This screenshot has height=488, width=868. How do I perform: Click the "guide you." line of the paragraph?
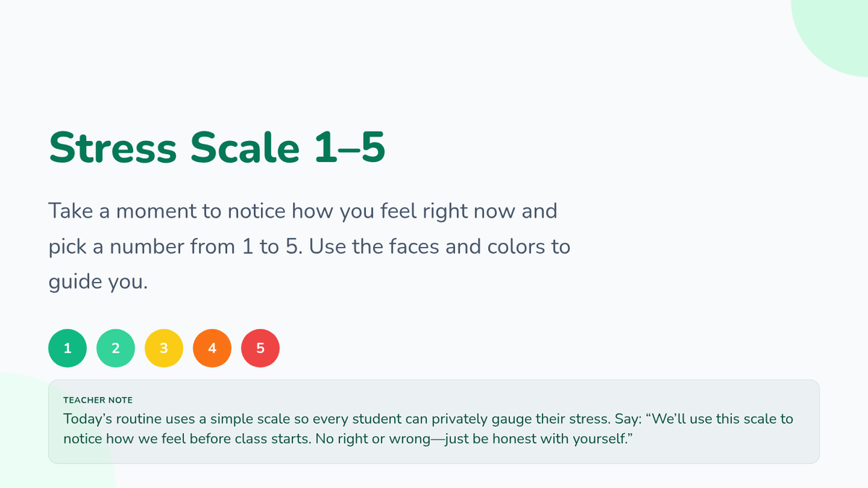click(98, 281)
